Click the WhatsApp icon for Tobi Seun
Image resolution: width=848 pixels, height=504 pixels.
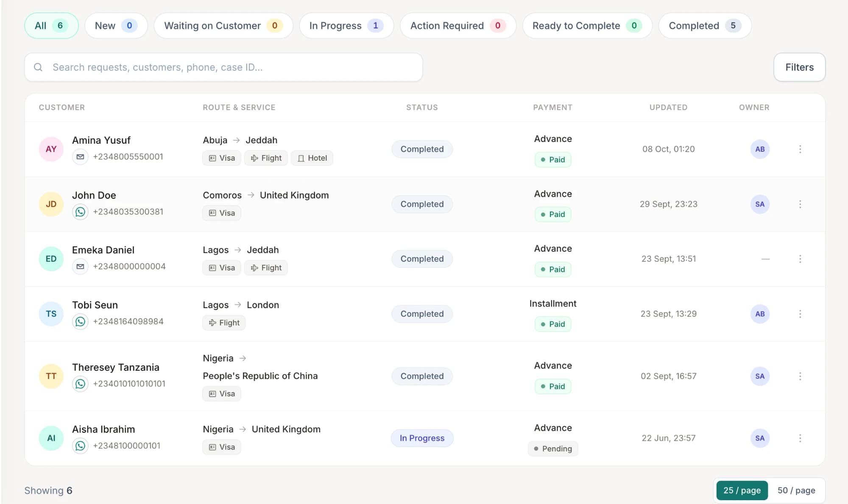tap(80, 322)
